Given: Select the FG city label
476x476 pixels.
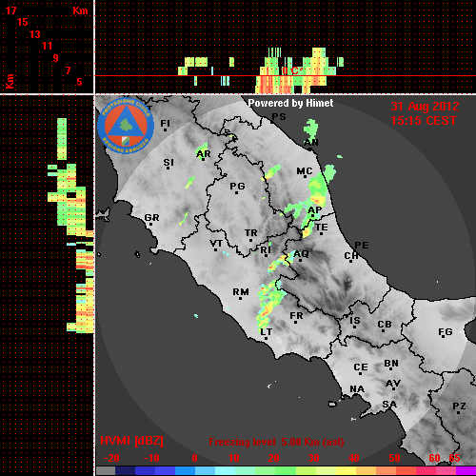Looking at the screenshot, I should pyautogui.click(x=446, y=332).
